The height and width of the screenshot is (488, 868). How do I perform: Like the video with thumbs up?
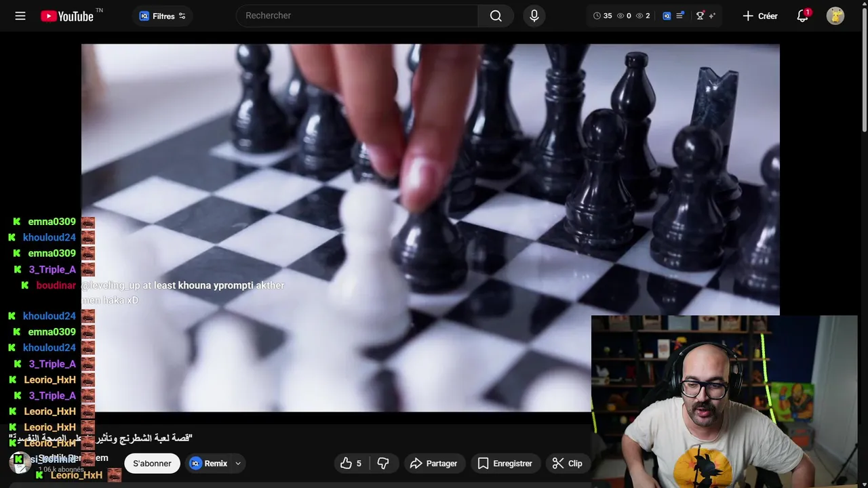pos(351,464)
